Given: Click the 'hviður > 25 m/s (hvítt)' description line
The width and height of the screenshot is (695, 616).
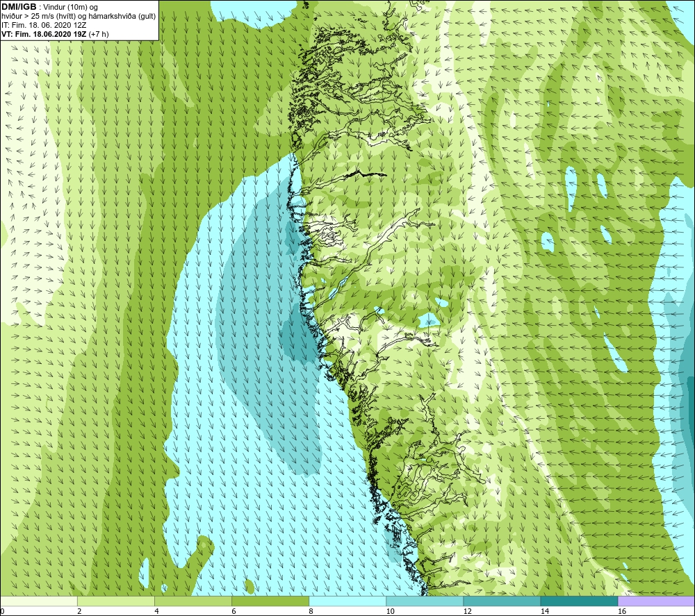Looking at the screenshot, I should click(x=79, y=17).
